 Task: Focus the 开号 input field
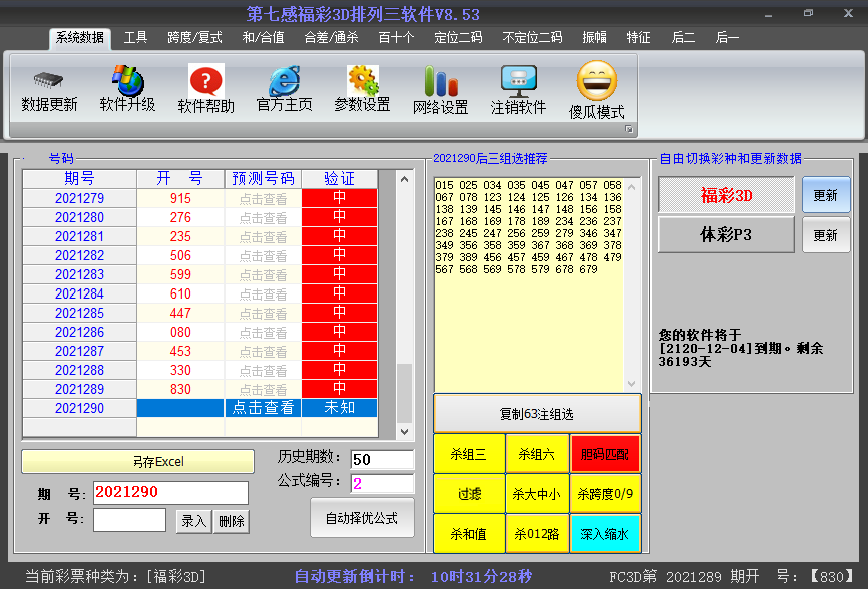point(130,520)
